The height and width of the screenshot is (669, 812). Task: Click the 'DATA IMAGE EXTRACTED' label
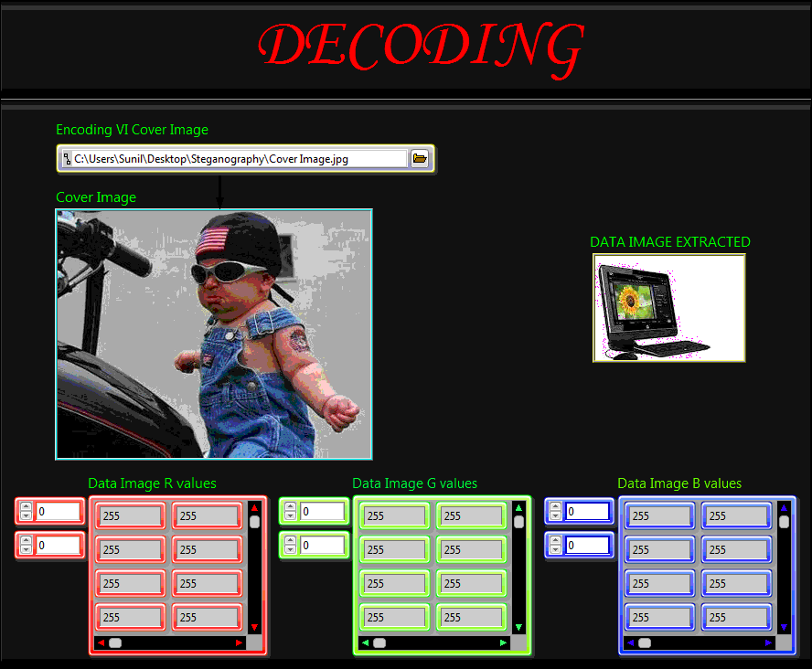click(670, 241)
